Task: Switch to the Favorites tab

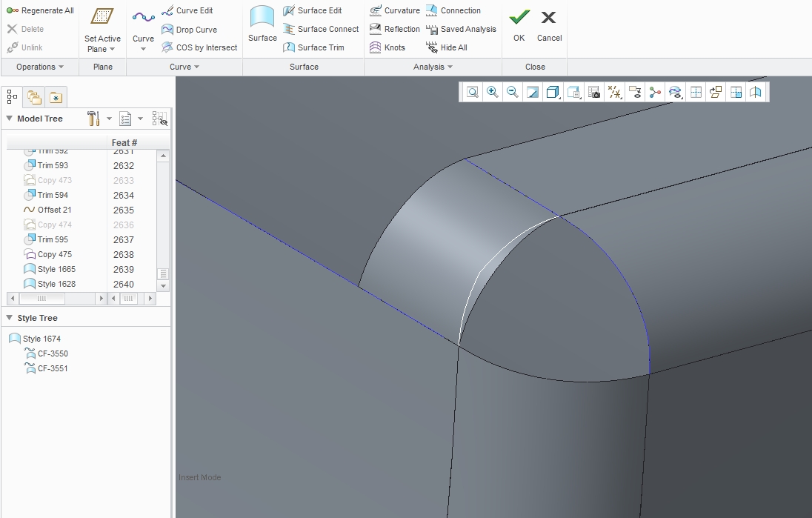Action: point(56,97)
